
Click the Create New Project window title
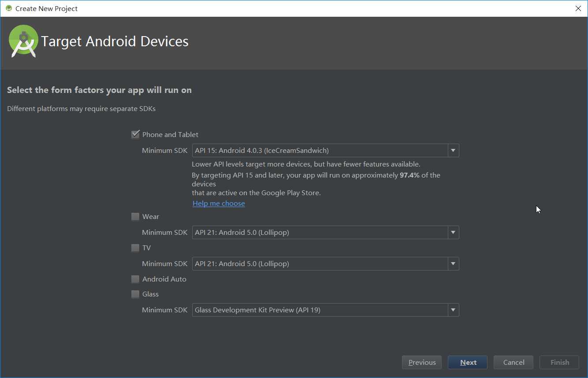(x=46, y=9)
